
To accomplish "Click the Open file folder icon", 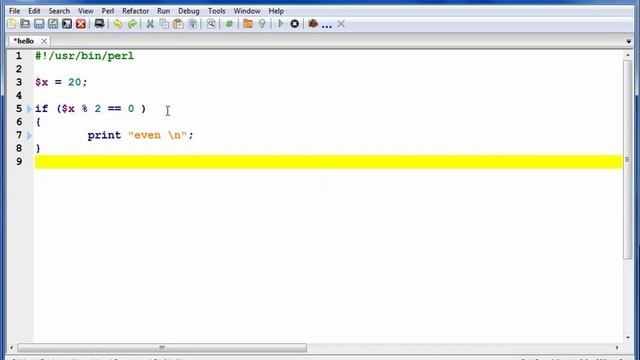I will point(25,24).
